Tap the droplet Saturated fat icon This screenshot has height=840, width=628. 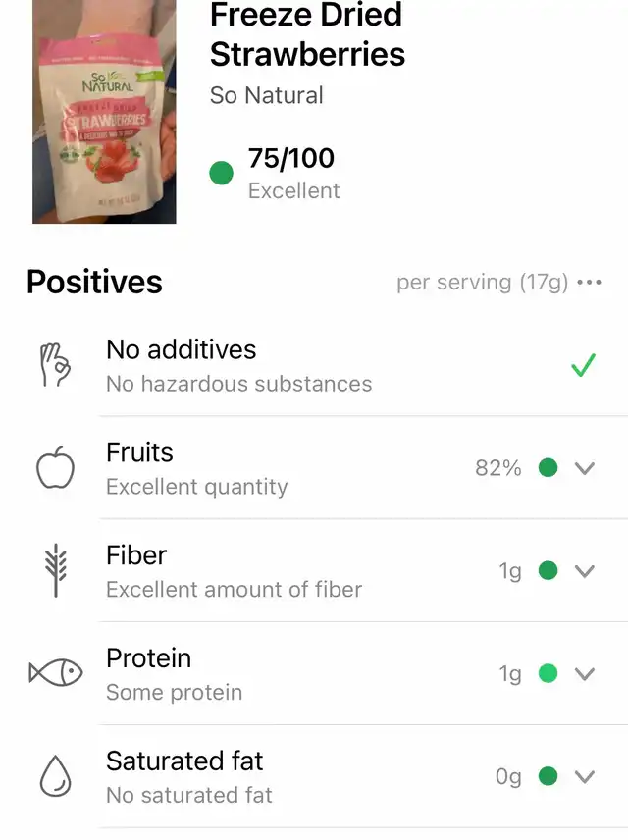(56, 777)
